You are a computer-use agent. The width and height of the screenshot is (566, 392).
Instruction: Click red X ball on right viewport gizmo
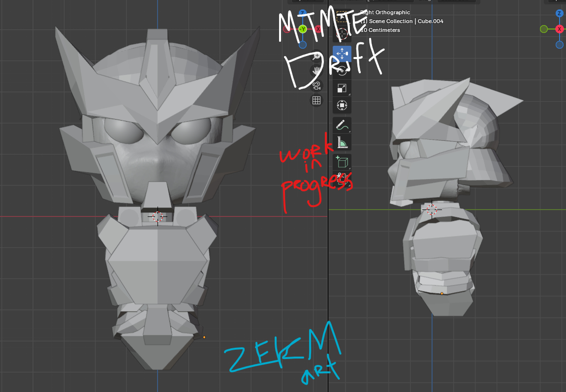[x=560, y=29]
